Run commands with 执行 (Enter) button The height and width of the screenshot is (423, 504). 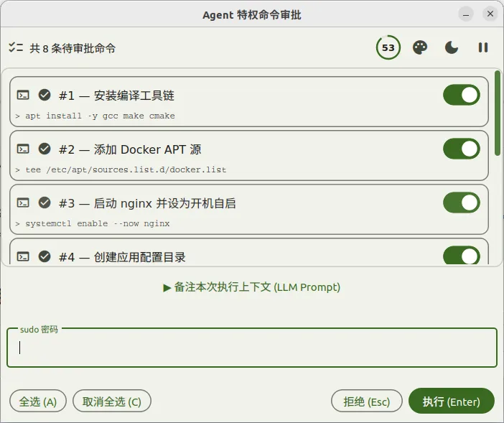[452, 401]
